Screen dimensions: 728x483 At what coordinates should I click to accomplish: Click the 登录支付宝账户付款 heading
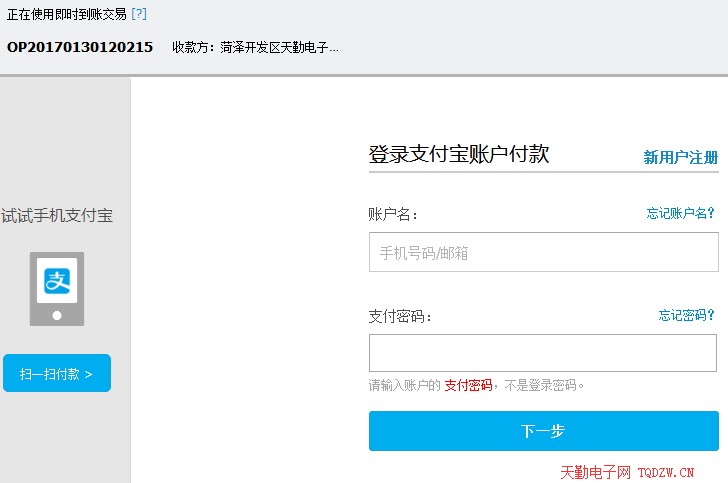[459, 154]
